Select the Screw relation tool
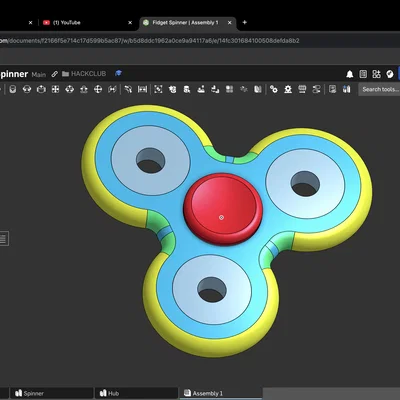 coord(302,89)
